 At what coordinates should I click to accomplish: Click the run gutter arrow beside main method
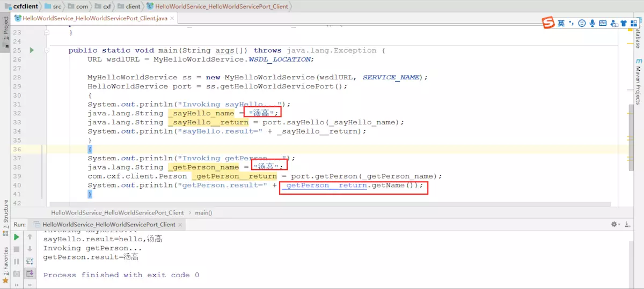[32, 50]
